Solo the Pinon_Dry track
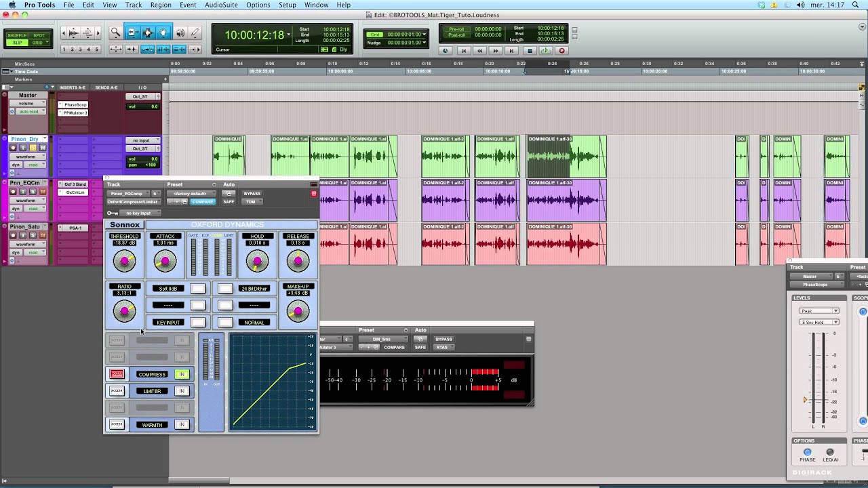 pos(33,148)
